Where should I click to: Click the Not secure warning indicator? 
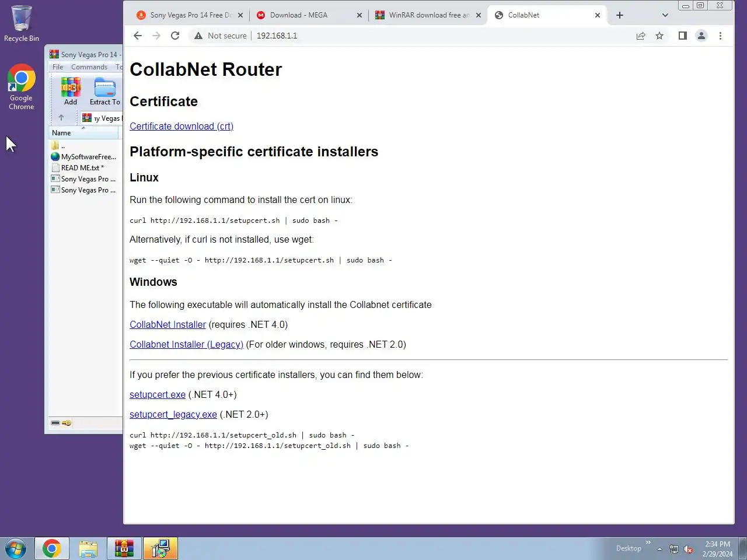221,36
